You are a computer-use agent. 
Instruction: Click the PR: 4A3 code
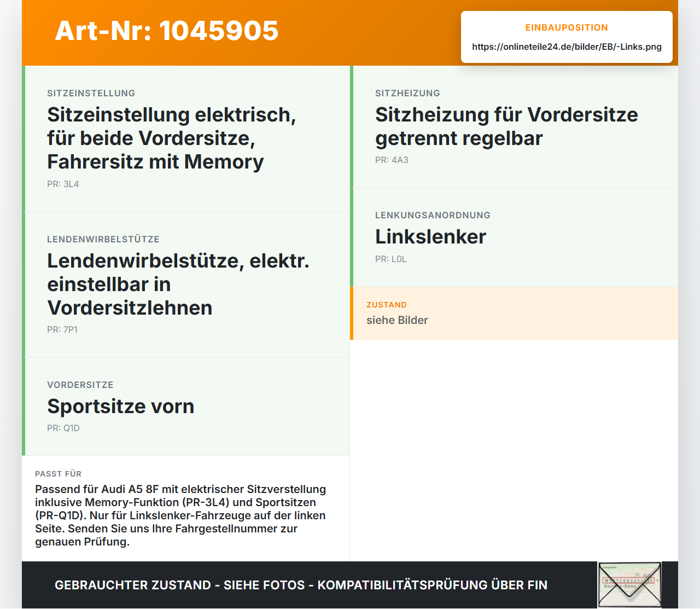(x=392, y=160)
